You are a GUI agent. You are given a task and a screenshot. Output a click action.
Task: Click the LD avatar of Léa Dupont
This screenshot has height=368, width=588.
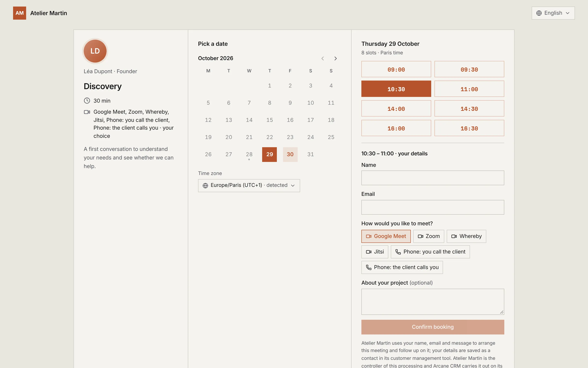pos(95,51)
